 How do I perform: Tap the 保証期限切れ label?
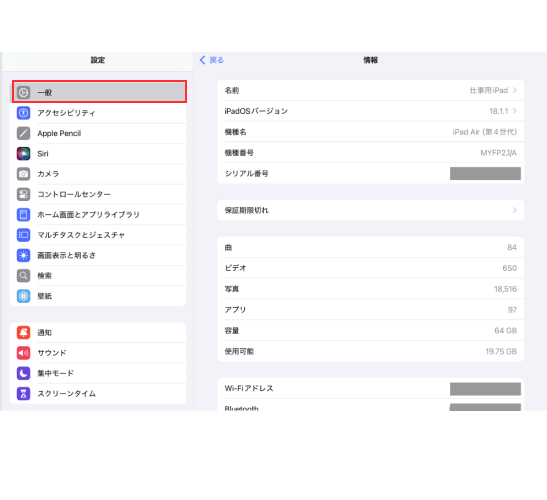click(247, 210)
